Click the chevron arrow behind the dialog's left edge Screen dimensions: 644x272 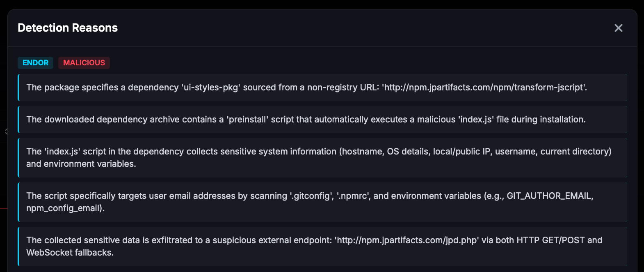(x=6, y=131)
